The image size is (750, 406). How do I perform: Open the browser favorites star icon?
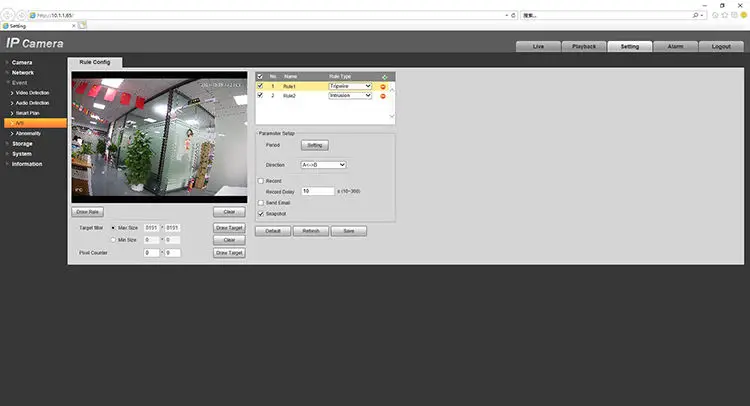(x=726, y=15)
